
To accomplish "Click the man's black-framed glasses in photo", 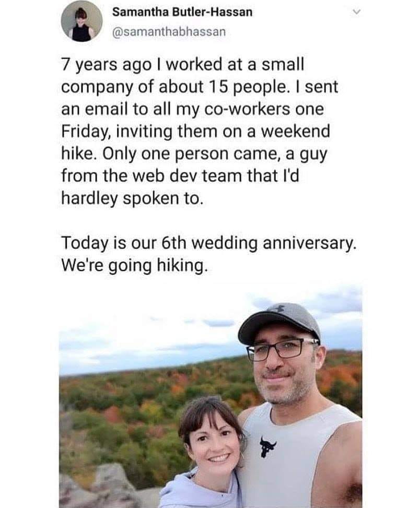I will [x=283, y=349].
